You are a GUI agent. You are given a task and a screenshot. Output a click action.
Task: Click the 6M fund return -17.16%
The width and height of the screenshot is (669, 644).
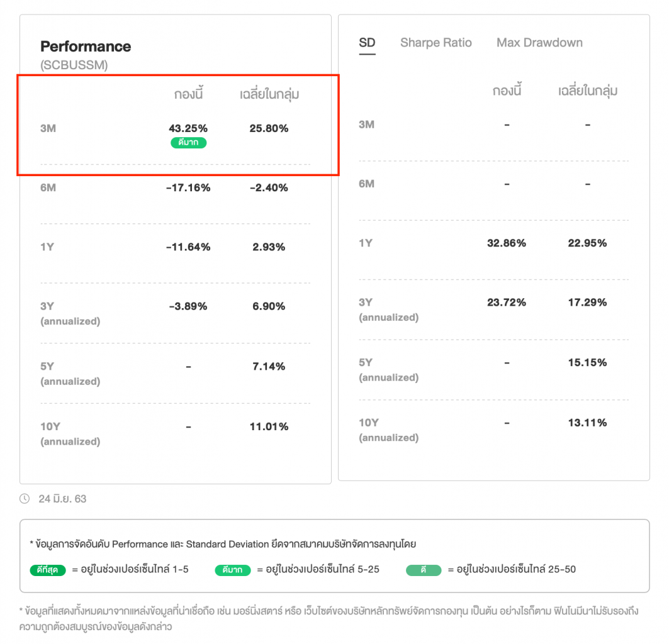point(188,187)
